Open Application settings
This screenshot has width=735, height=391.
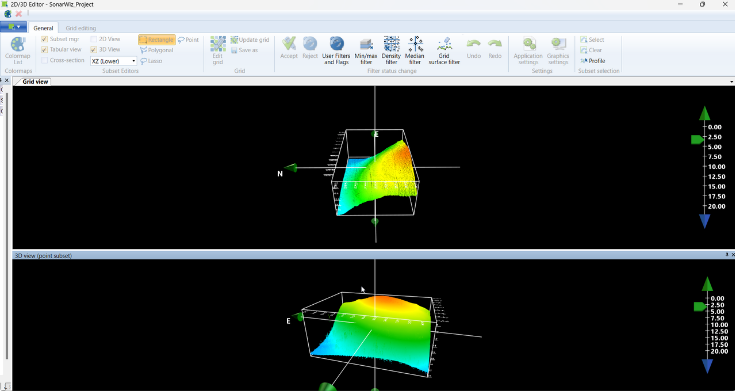pos(528,51)
